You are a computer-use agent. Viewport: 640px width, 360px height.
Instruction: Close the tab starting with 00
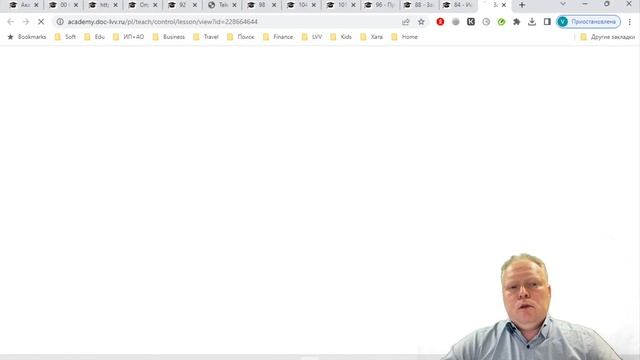(76, 5)
